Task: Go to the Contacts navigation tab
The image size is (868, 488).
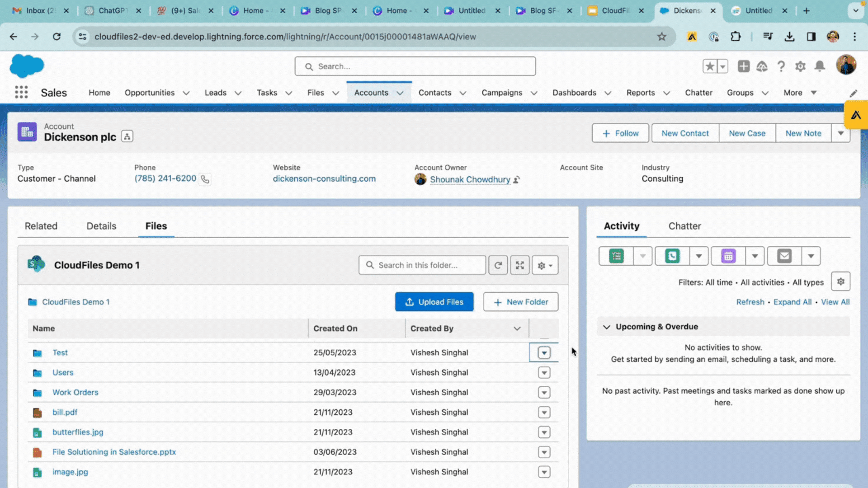Action: click(434, 93)
